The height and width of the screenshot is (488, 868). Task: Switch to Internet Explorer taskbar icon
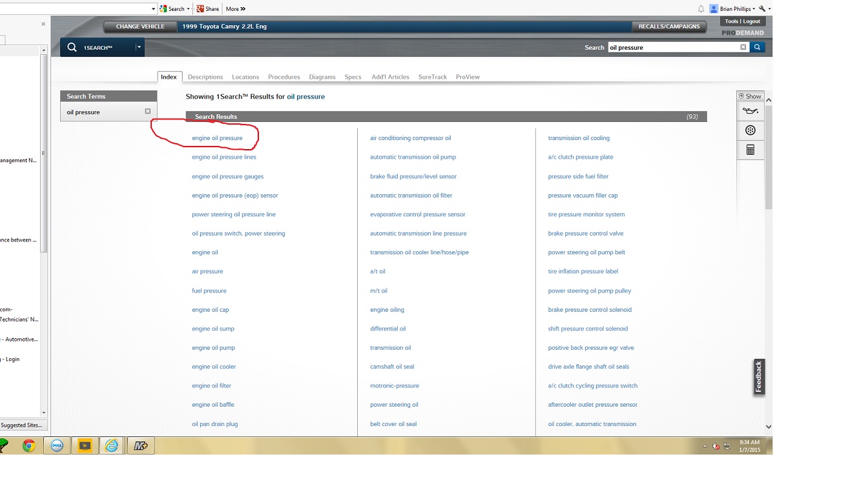pyautogui.click(x=112, y=445)
